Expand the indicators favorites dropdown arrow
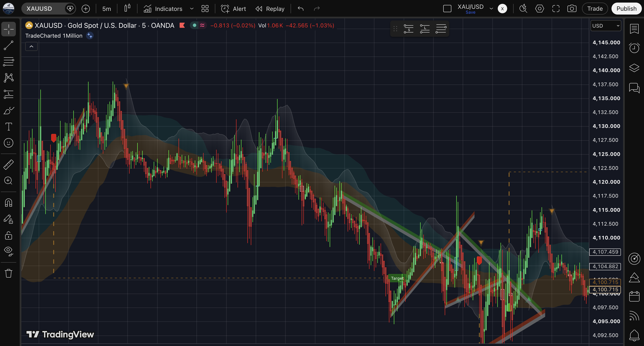Screen dimensions: 644x346 pyautogui.click(x=192, y=9)
